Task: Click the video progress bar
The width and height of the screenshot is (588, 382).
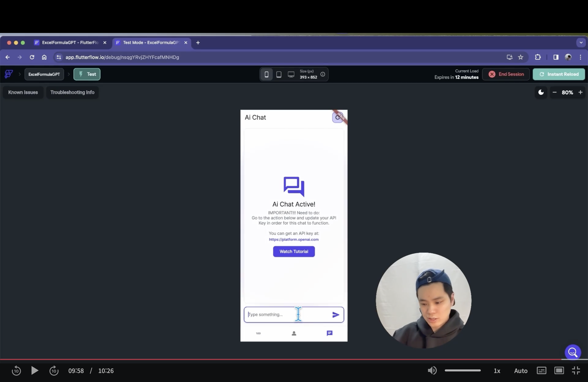Action: click(294, 359)
